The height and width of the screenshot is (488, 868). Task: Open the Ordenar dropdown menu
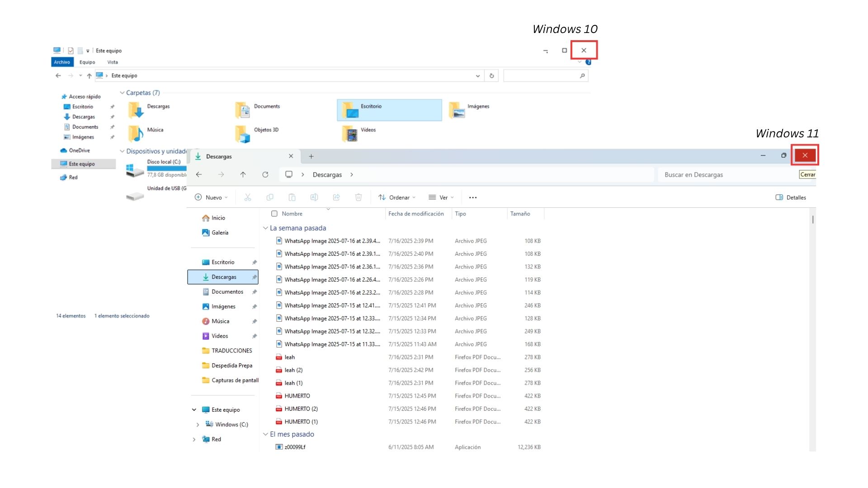(x=397, y=197)
